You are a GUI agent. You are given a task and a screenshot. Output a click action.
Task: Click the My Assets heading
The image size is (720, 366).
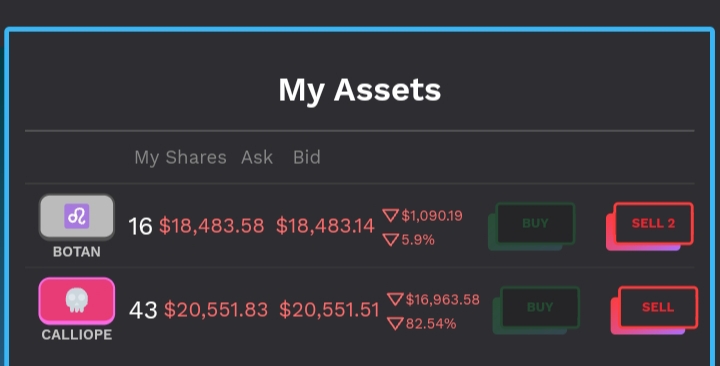360,90
